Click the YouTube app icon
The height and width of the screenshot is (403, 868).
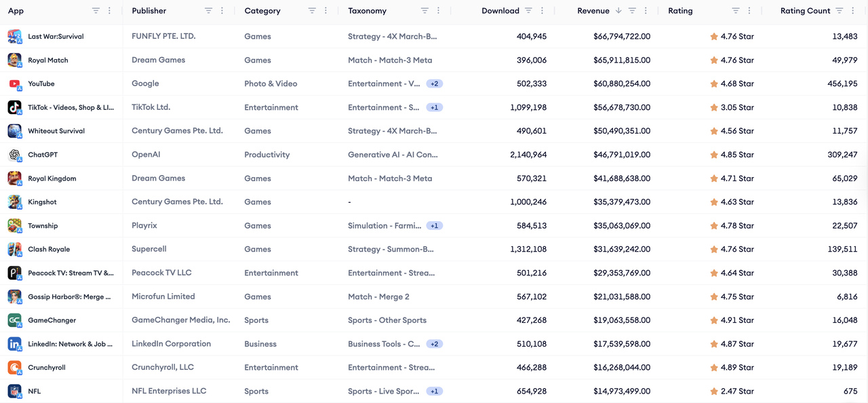tap(14, 84)
